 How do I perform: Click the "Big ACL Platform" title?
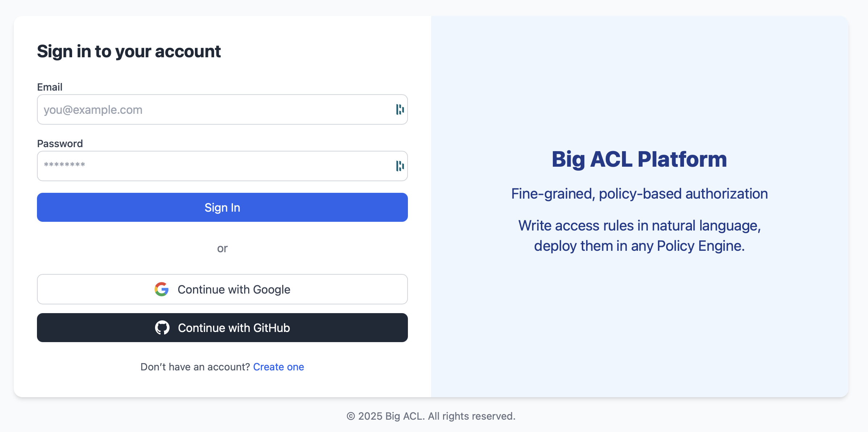(x=639, y=159)
